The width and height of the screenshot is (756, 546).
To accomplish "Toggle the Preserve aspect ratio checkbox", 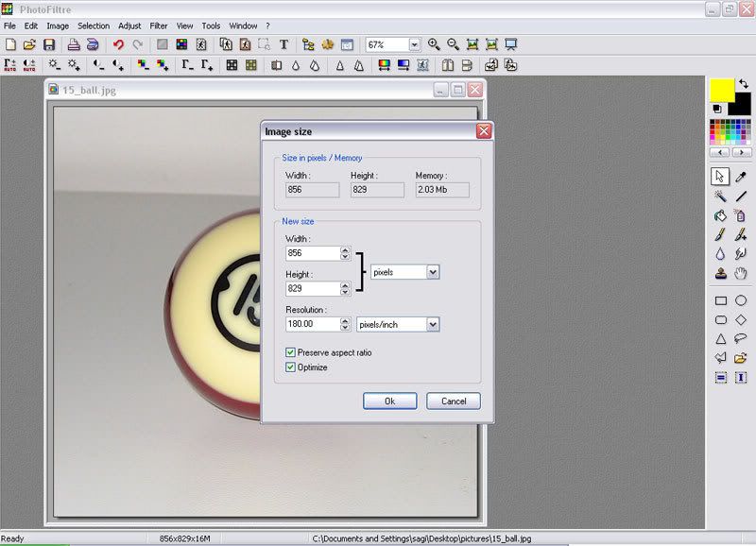I will [290, 352].
